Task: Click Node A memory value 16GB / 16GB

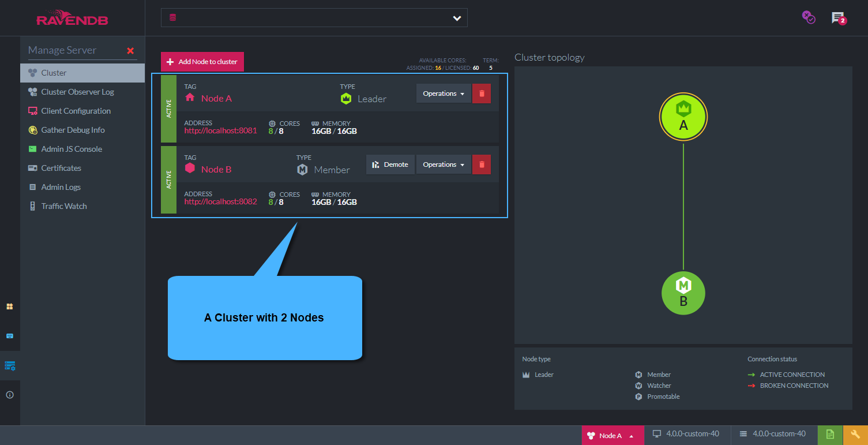Action: pyautogui.click(x=334, y=131)
